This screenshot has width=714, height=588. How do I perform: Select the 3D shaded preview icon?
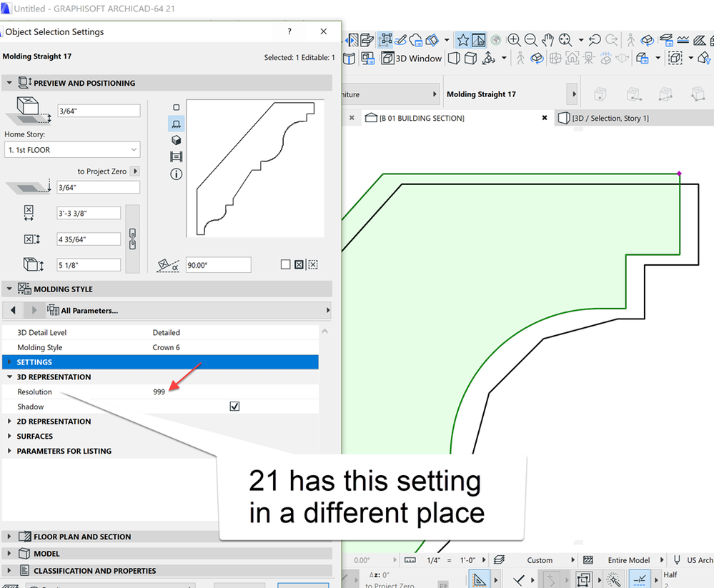177,140
